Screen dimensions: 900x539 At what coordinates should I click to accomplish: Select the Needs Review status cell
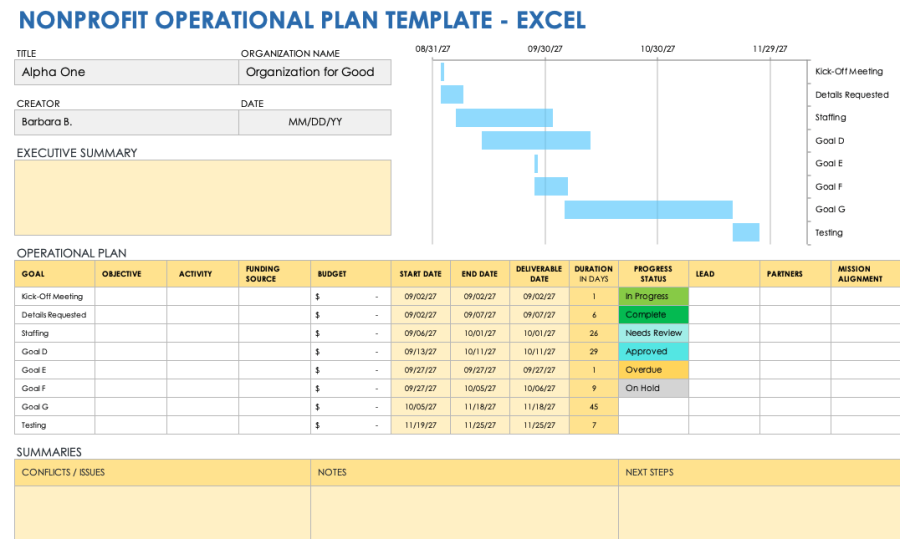pyautogui.click(x=653, y=333)
